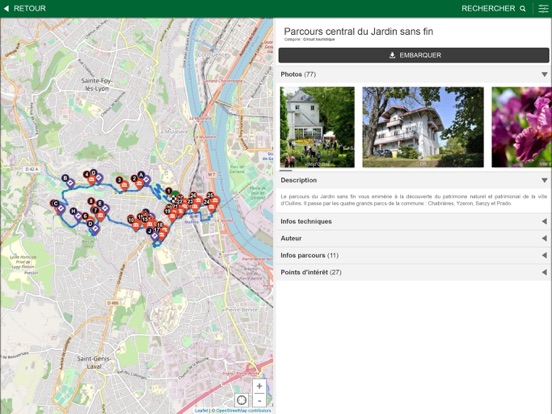This screenshot has width=552, height=414.
Task: Click the description paragraph text
Action: tap(414, 200)
